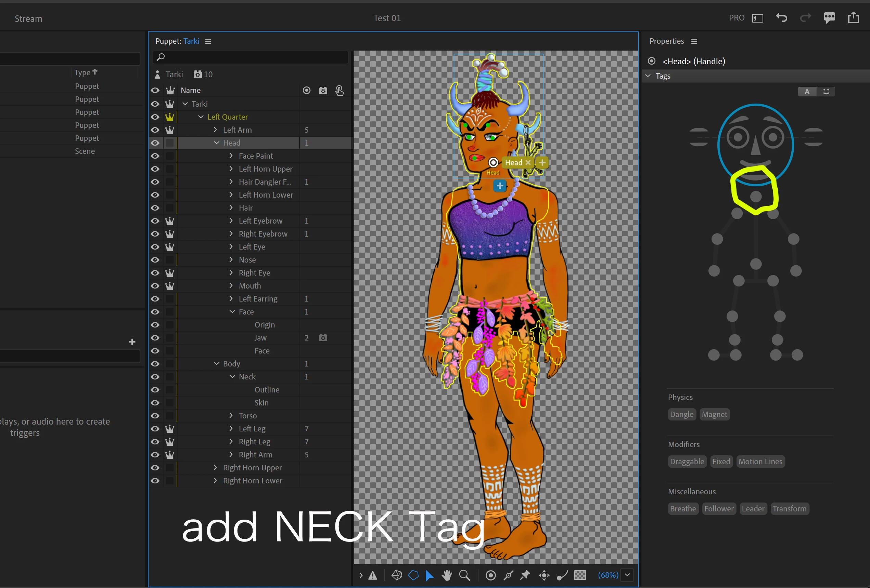
Task: Open the zoom percentage dropdown
Action: tap(627, 575)
